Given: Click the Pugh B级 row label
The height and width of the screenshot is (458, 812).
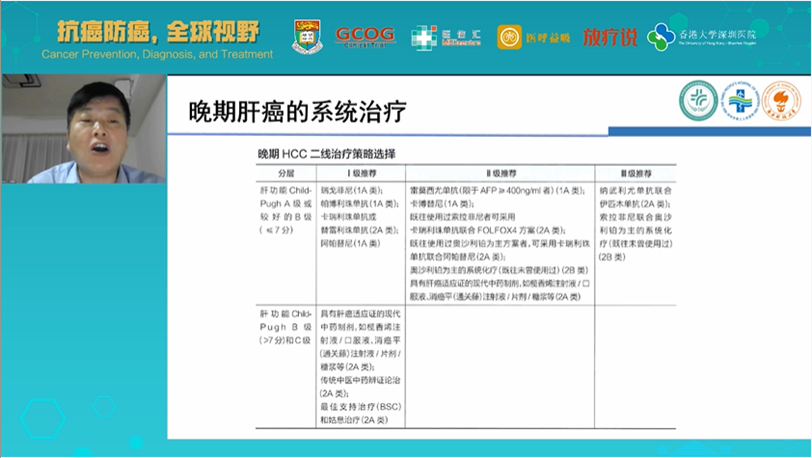Looking at the screenshot, I should click(286, 327).
